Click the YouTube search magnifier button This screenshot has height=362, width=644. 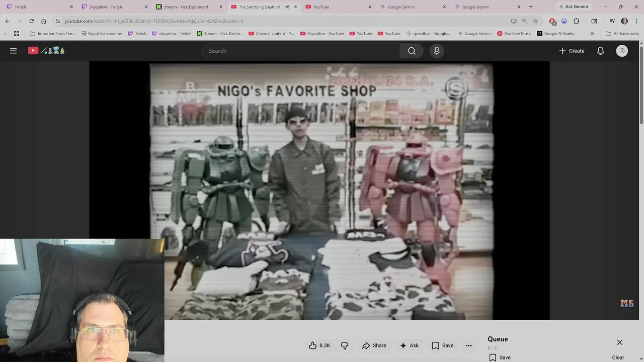click(x=412, y=51)
